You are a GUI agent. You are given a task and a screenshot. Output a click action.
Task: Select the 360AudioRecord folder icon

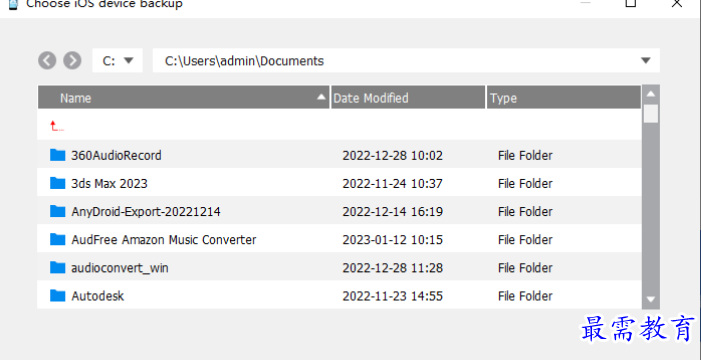57,155
